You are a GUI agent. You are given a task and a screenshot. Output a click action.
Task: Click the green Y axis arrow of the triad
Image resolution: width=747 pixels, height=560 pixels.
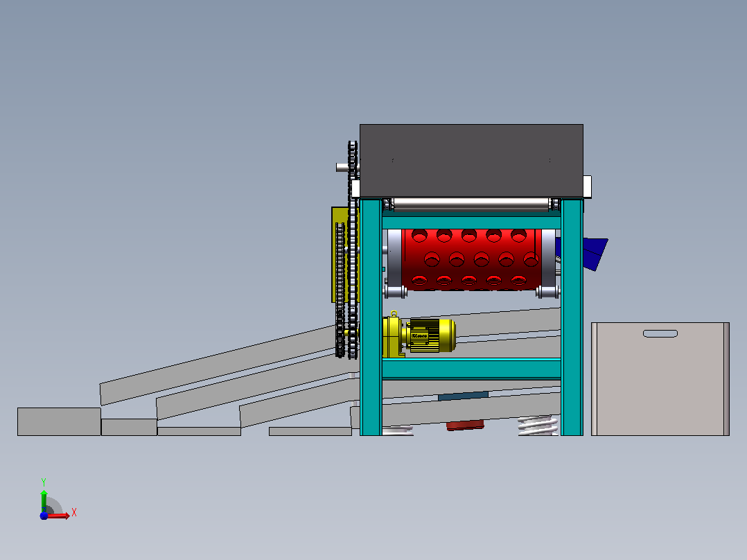44,501
